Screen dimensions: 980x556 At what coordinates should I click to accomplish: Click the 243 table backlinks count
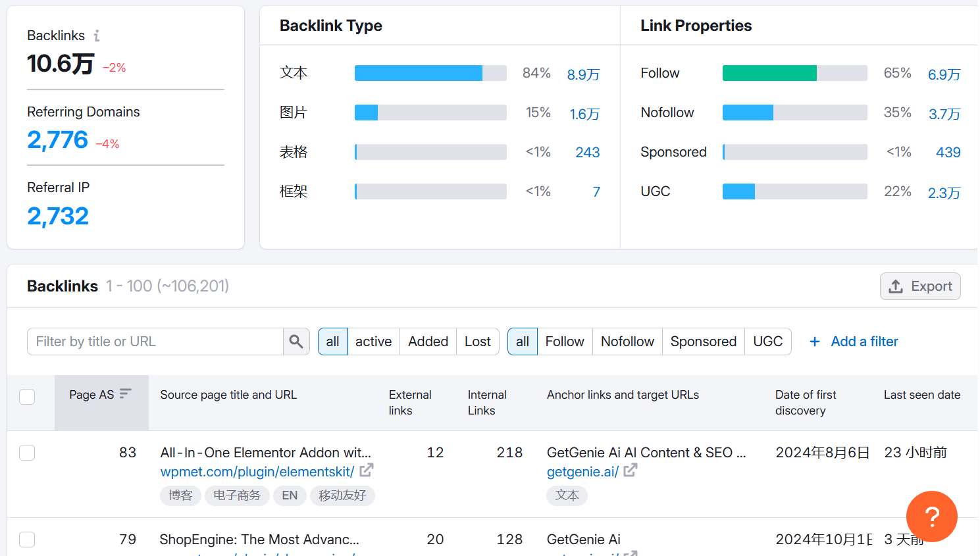(x=588, y=153)
